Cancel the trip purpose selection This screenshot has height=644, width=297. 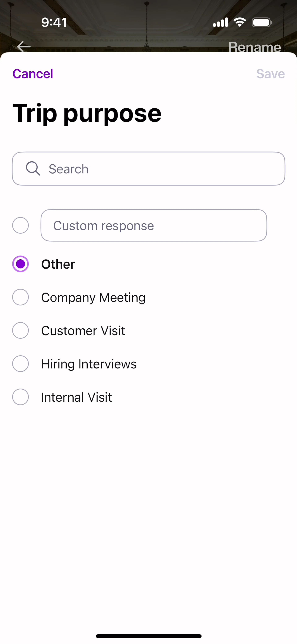point(33,74)
